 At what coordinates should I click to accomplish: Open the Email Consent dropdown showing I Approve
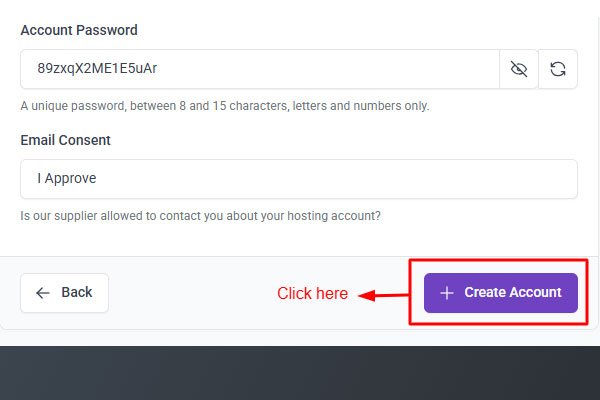[298, 179]
